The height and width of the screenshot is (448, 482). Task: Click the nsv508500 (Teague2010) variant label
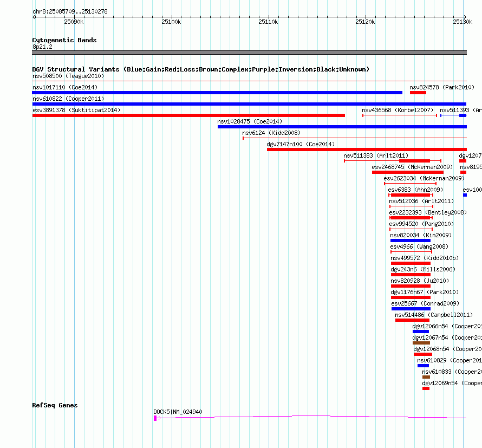[x=68, y=76]
